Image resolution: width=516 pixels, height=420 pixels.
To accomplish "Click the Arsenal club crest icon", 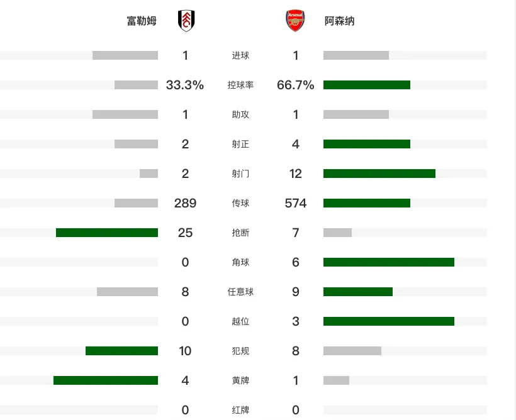I will pos(295,21).
